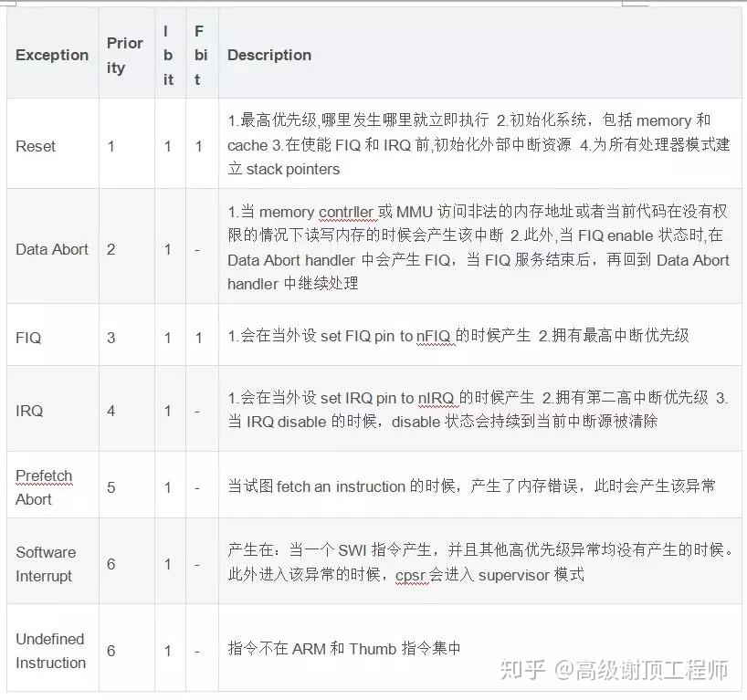Select the FIQ row label
The height and width of the screenshot is (700, 747).
[28, 334]
